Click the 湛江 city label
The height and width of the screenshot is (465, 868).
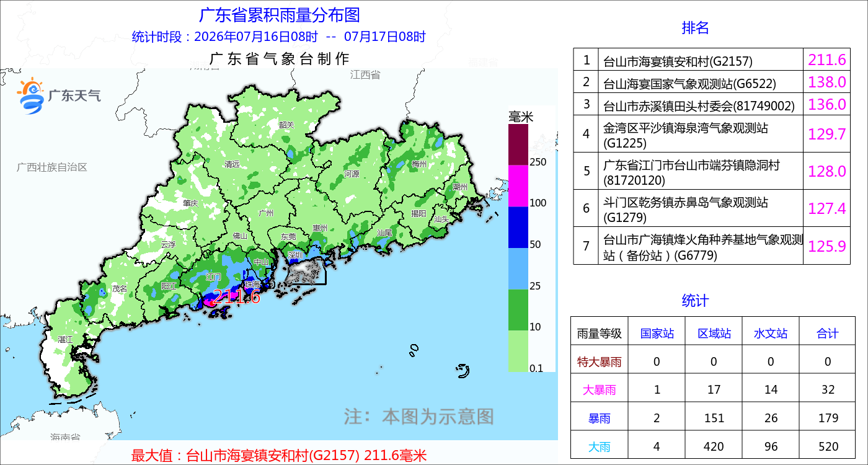[65, 340]
